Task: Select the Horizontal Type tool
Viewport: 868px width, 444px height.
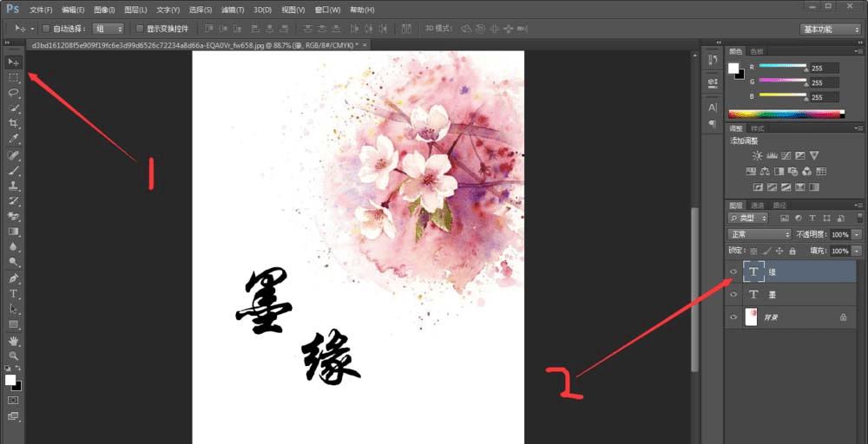Action: click(x=13, y=294)
